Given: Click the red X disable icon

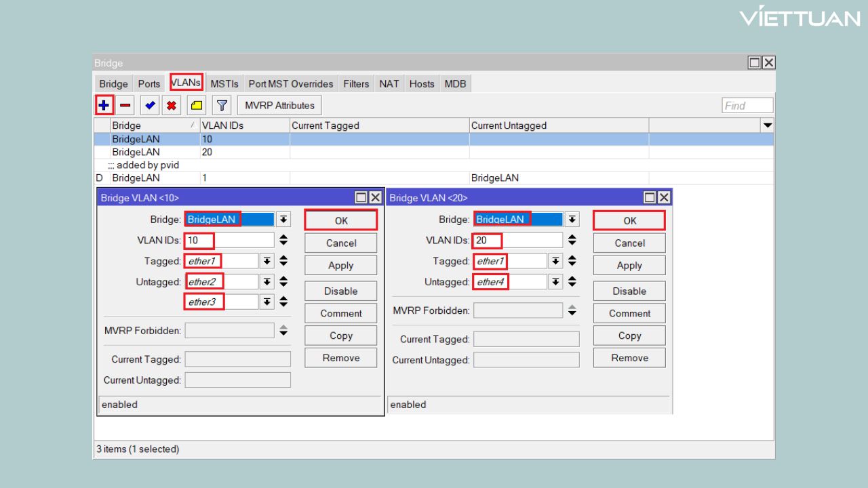Looking at the screenshot, I should tap(172, 106).
